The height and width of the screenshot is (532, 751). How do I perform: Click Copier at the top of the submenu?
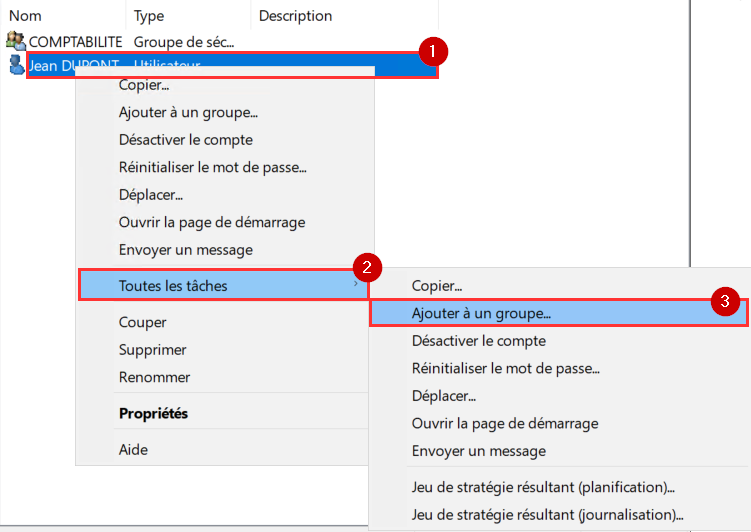(437, 286)
